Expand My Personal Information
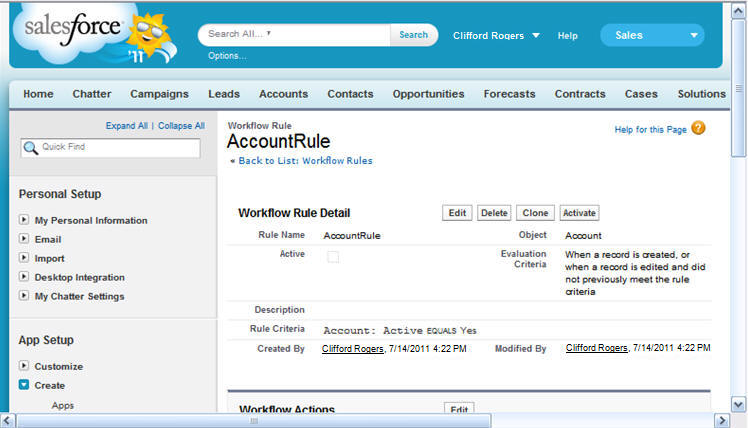This screenshot has height=428, width=748. click(24, 219)
